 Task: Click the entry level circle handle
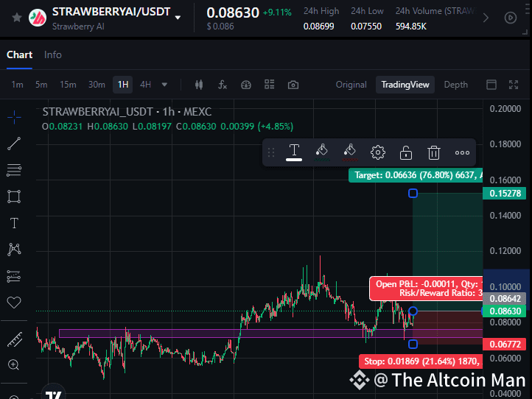pyautogui.click(x=413, y=311)
